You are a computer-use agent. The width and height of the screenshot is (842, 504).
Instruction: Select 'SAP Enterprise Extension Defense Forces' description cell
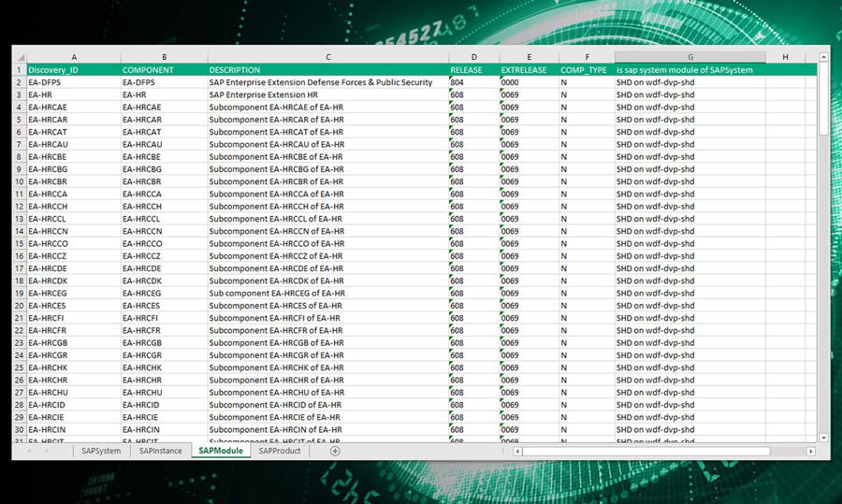[x=328, y=82]
